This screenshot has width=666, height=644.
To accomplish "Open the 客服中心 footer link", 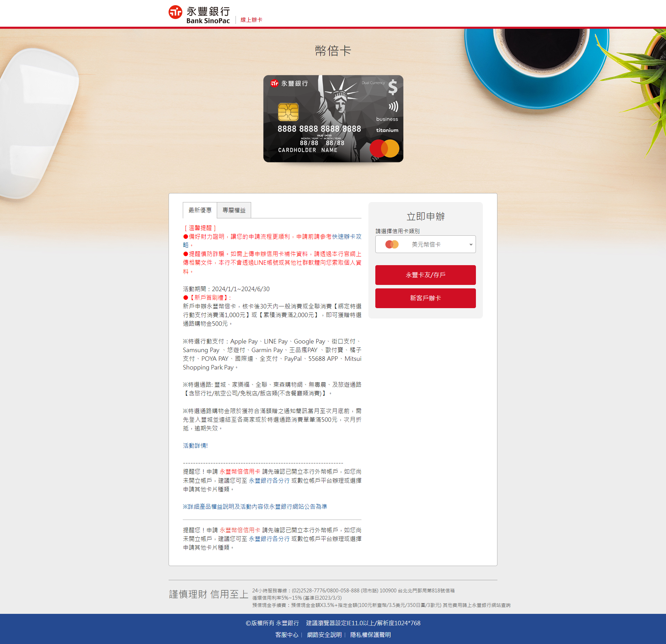I will 287,635.
